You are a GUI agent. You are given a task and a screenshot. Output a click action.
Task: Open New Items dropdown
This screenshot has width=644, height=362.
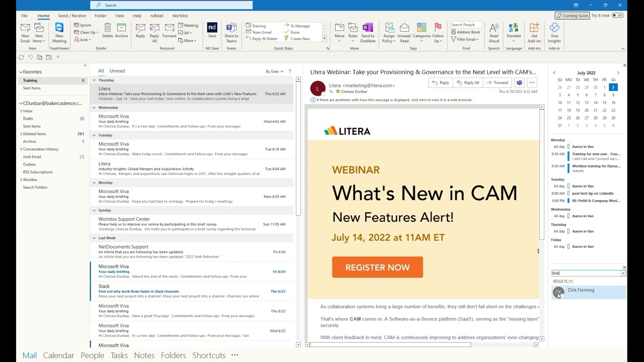39,33
